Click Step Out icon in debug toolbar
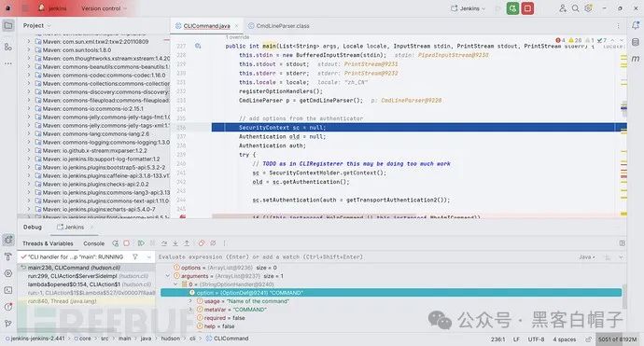 tap(187, 243)
